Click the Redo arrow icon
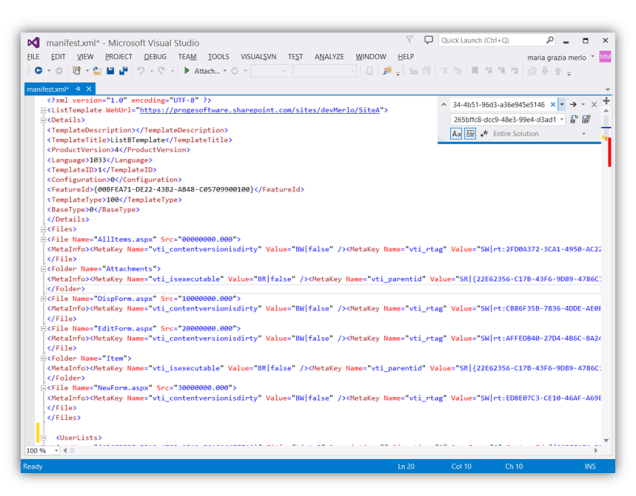 tap(161, 71)
